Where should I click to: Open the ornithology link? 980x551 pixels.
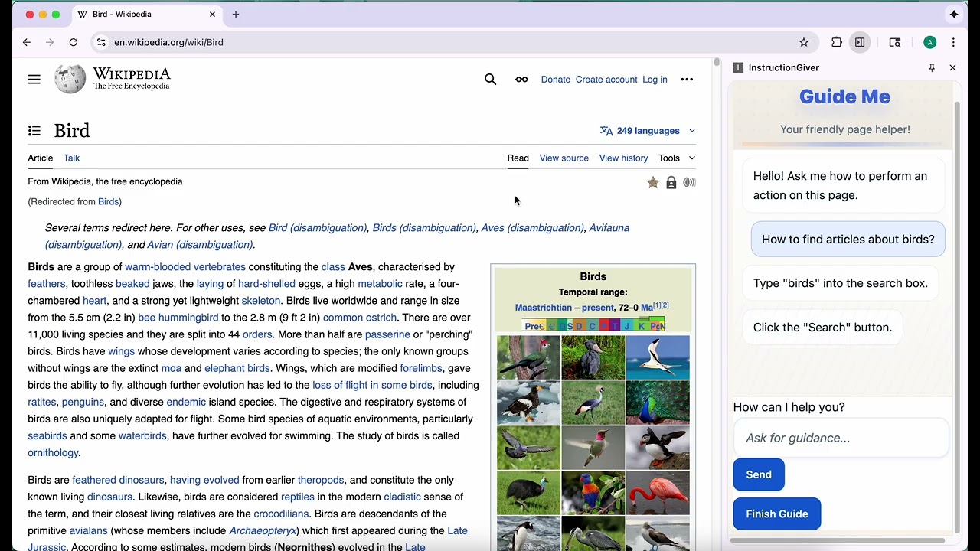[x=53, y=452]
